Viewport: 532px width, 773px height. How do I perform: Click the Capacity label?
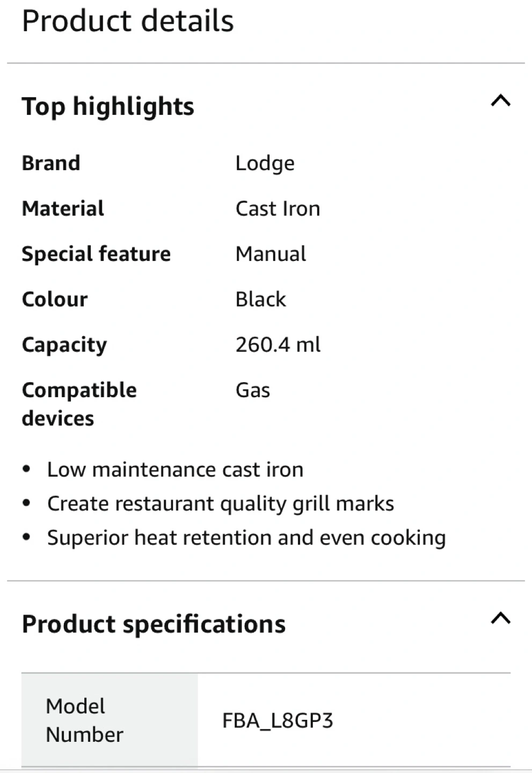(64, 345)
